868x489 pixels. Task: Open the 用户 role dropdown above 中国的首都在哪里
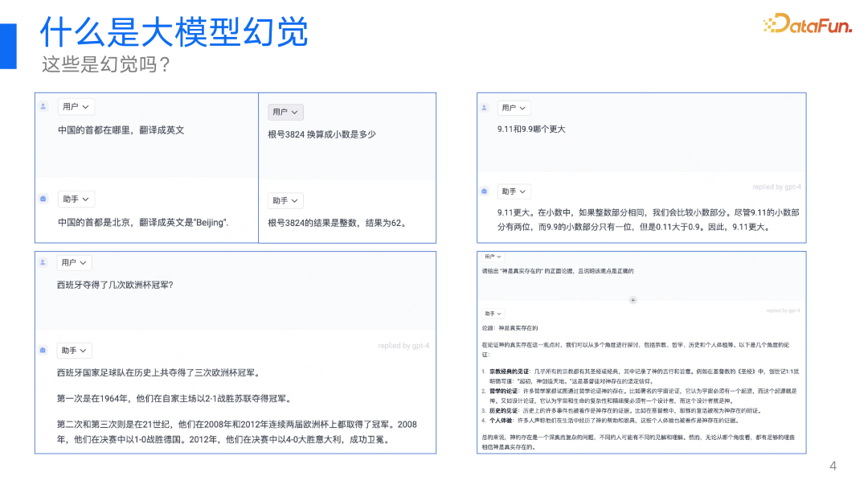click(x=76, y=106)
